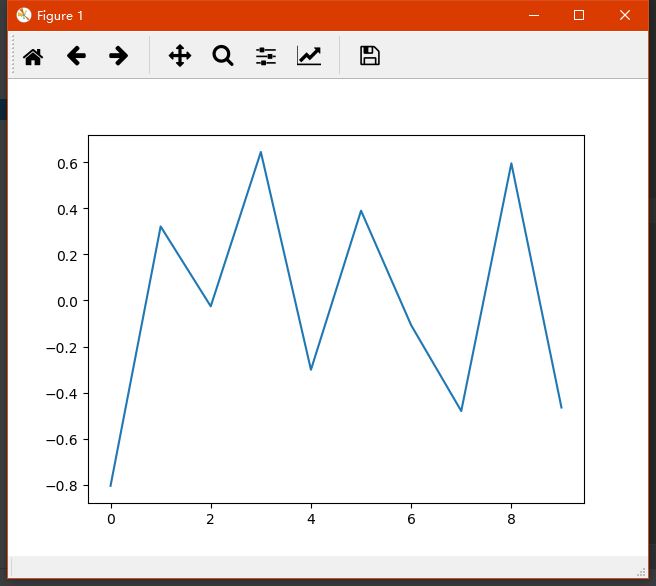Minimize the Figure 1 window
The image size is (656, 586).
(x=534, y=15)
